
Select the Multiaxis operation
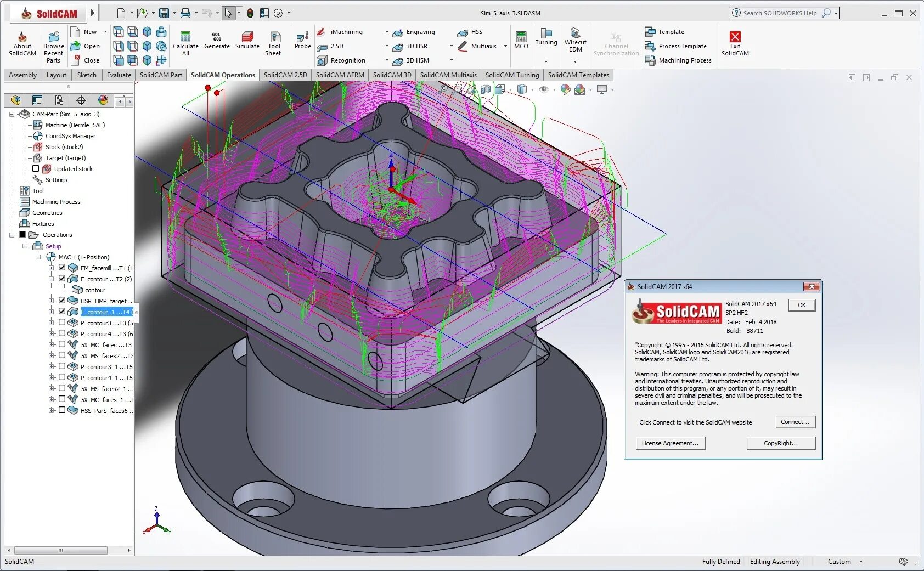(x=477, y=47)
